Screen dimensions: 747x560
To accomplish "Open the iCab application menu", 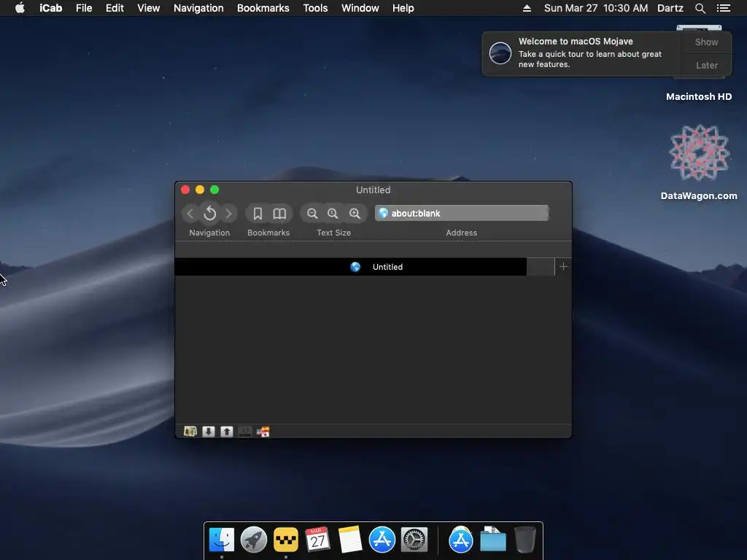I will (50, 8).
